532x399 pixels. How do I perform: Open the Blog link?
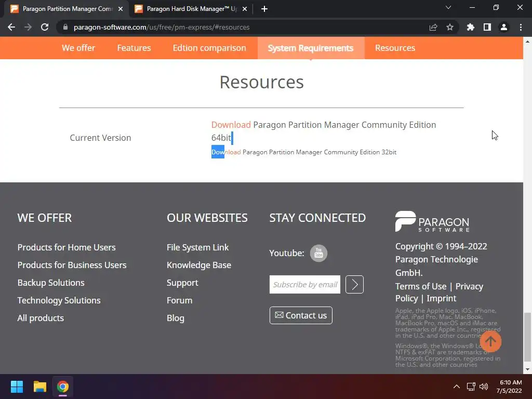176,318
